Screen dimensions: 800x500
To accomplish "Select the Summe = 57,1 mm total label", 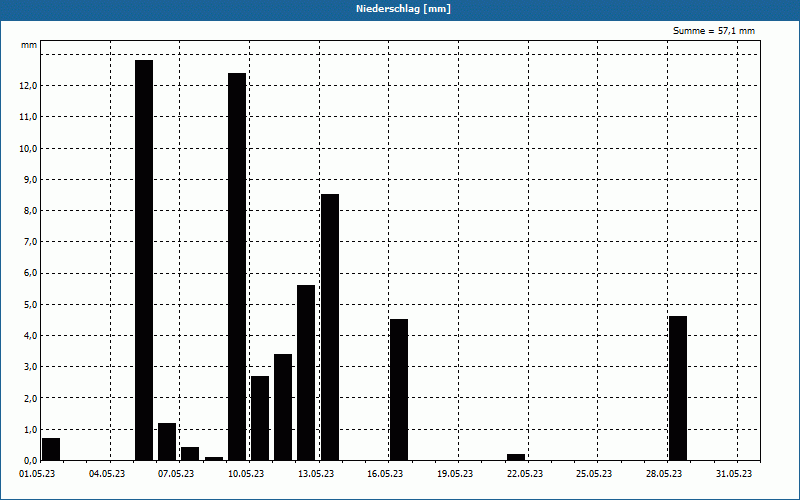I will click(714, 31).
